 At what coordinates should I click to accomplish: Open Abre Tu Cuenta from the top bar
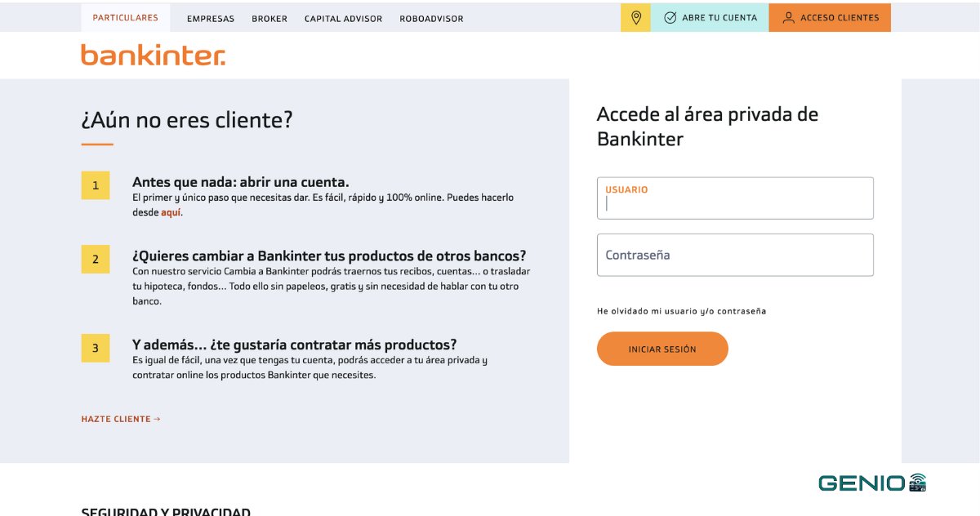(x=710, y=18)
